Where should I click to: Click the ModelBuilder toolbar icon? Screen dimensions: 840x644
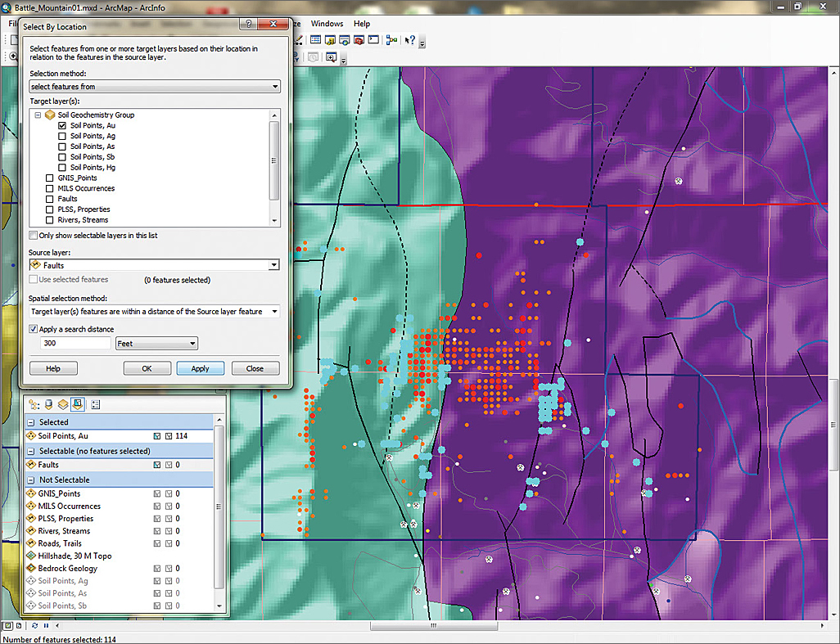392,40
